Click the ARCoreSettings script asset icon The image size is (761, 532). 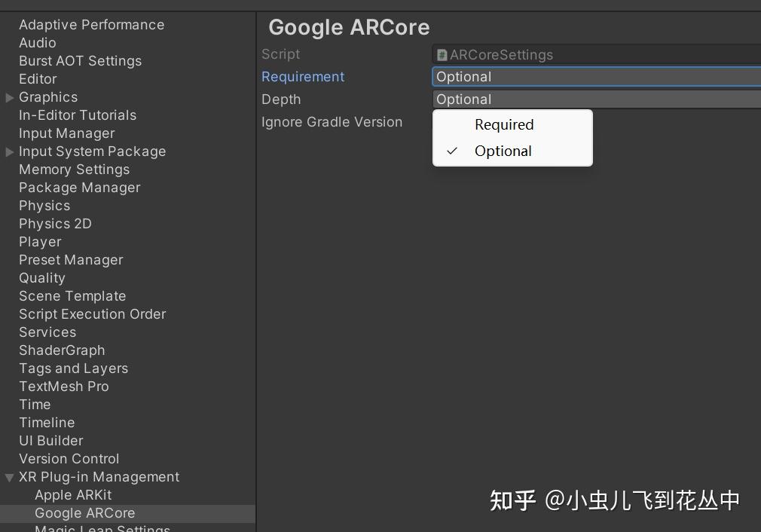click(441, 54)
